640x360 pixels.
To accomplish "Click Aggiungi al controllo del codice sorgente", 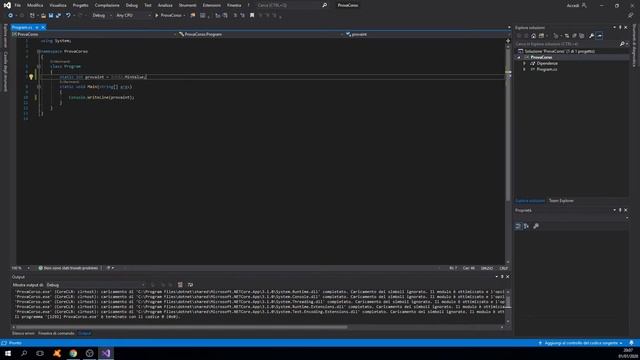I will (580, 343).
